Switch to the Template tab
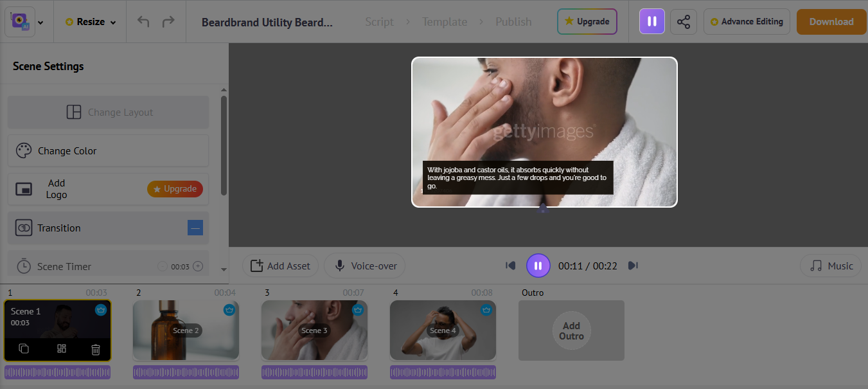This screenshot has height=389, width=868. (x=445, y=21)
